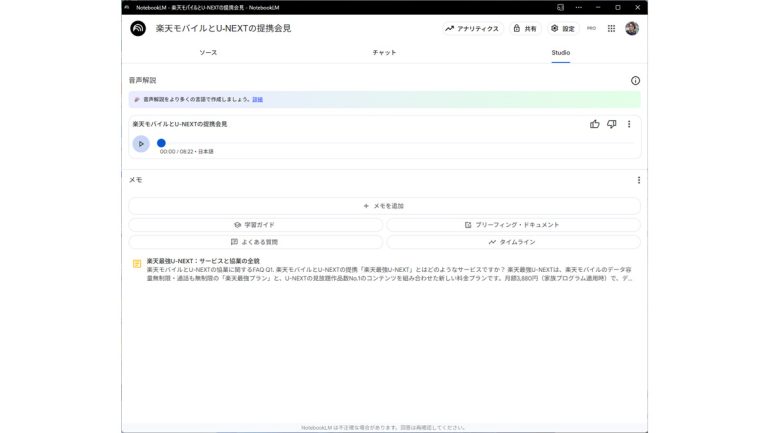Click the notebook title 楽天モバイルとU-NEXTの提携会見
The image size is (770, 433).
coord(223,28)
